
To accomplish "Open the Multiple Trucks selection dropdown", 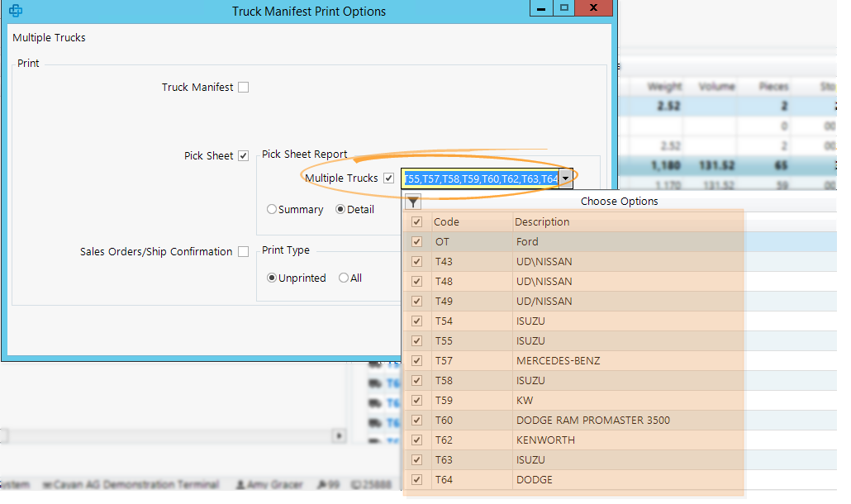I will 565,178.
